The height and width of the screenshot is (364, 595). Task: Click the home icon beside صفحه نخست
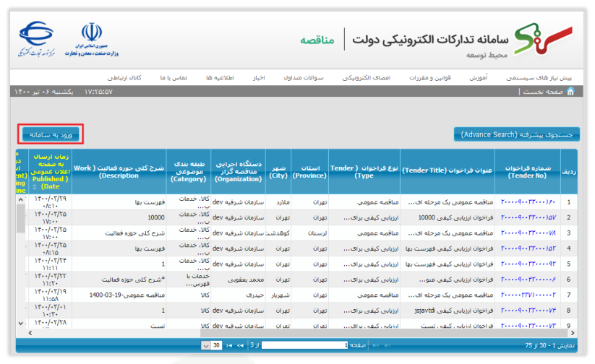tap(570, 92)
